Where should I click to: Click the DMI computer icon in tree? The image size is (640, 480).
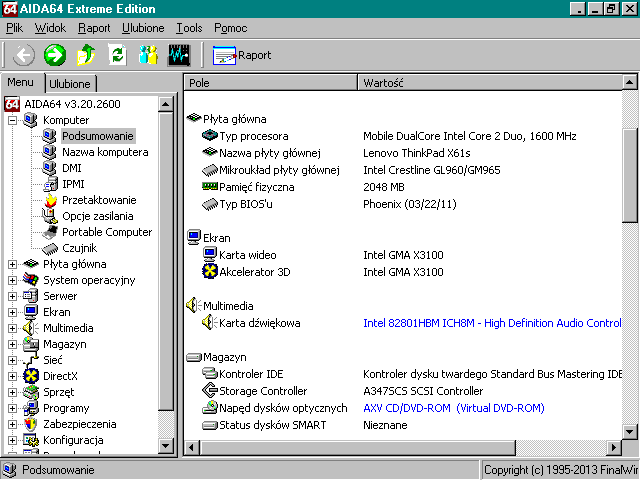click(x=49, y=168)
